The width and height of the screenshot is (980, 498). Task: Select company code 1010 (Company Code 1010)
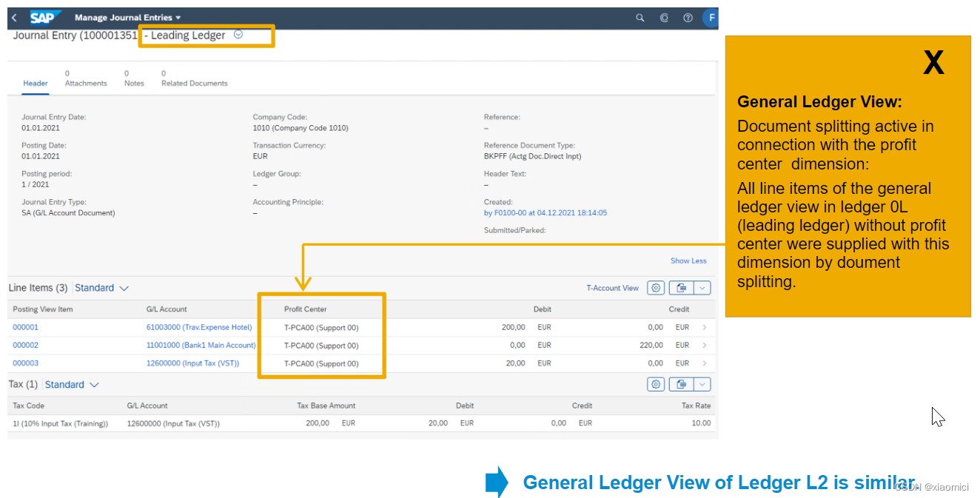click(x=301, y=128)
